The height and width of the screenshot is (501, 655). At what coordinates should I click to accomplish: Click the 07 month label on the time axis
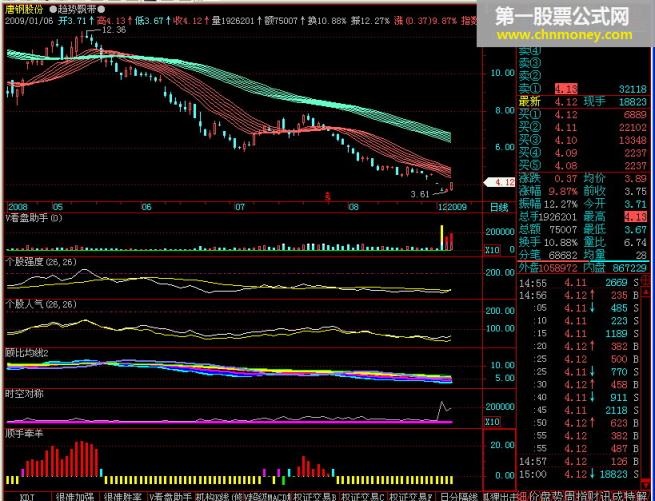pos(239,207)
